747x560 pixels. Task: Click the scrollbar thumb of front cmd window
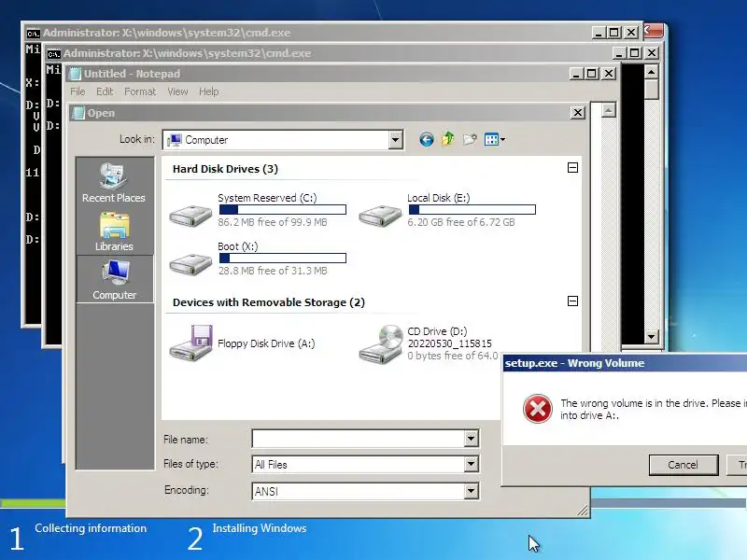click(x=651, y=90)
